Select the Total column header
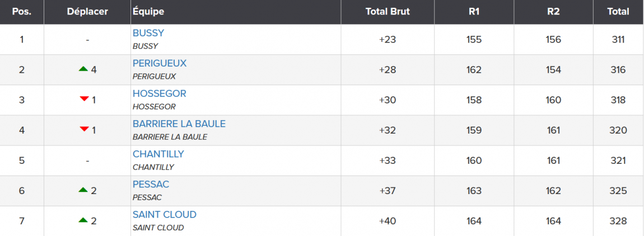The width and height of the screenshot is (644, 236). click(619, 12)
